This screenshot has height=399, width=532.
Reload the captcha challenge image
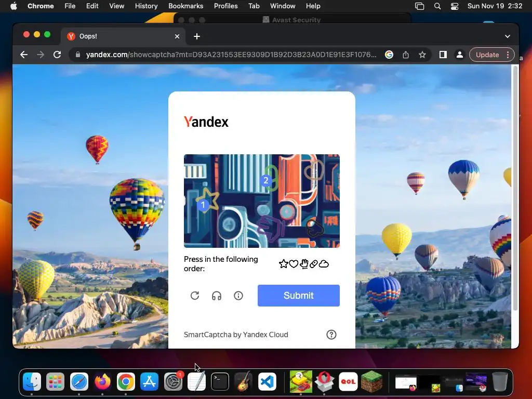tap(195, 296)
